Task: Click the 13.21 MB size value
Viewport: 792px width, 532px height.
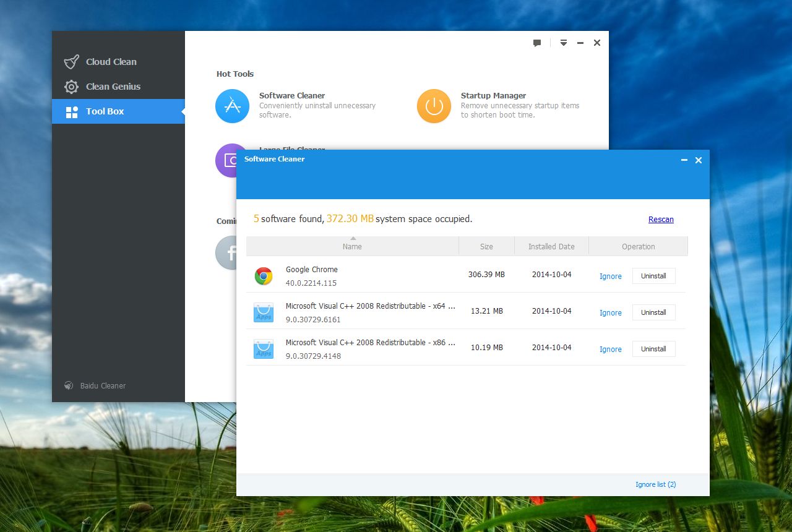Action: [x=486, y=311]
